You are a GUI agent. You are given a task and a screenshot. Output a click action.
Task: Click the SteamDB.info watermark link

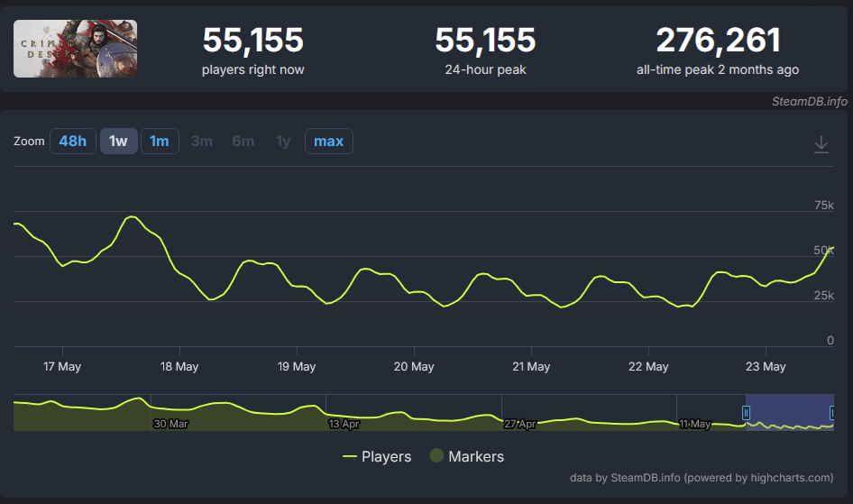tap(809, 102)
